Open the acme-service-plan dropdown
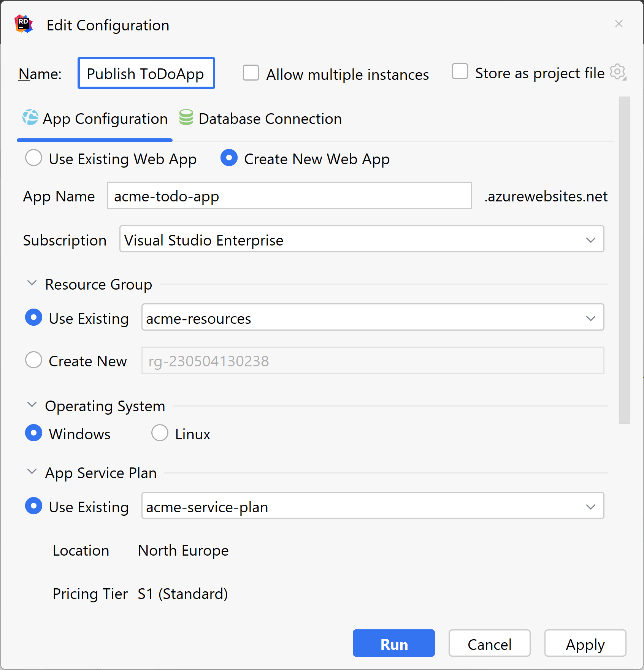Image resolution: width=644 pixels, height=670 pixels. coord(590,506)
